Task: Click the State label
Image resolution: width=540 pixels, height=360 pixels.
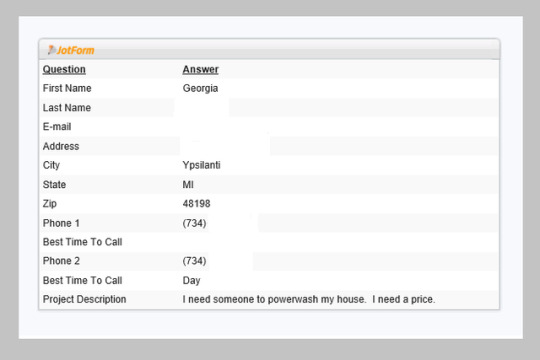Action: click(54, 185)
